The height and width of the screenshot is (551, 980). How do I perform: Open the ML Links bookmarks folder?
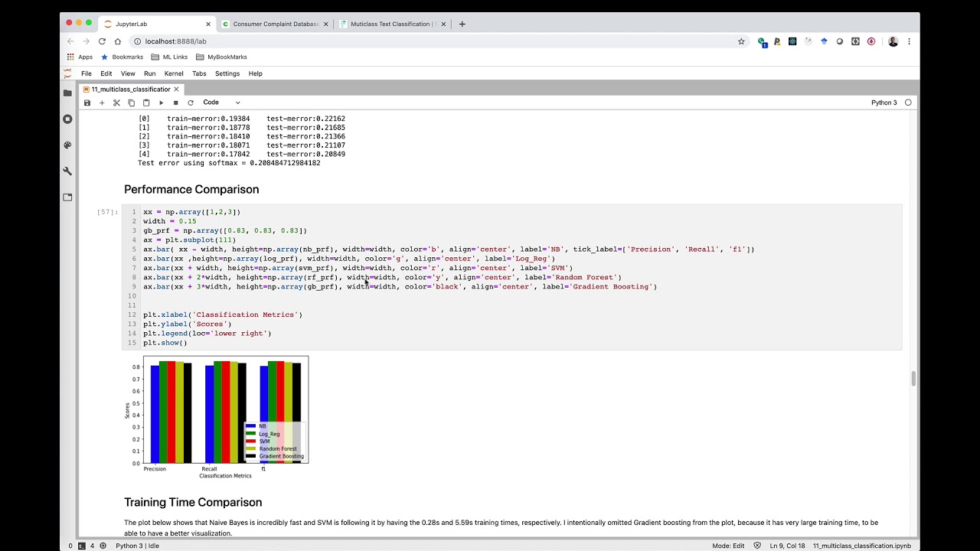[x=169, y=57]
